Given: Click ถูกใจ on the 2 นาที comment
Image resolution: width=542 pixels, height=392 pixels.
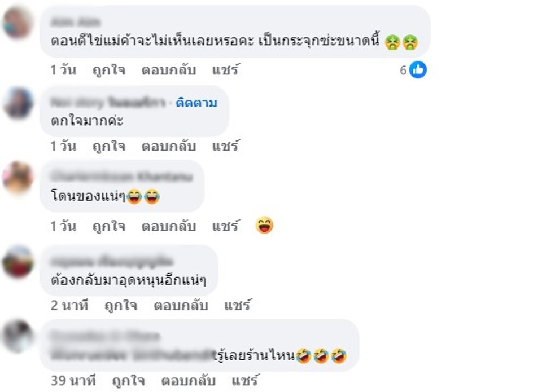Looking at the screenshot, I should point(121,306).
